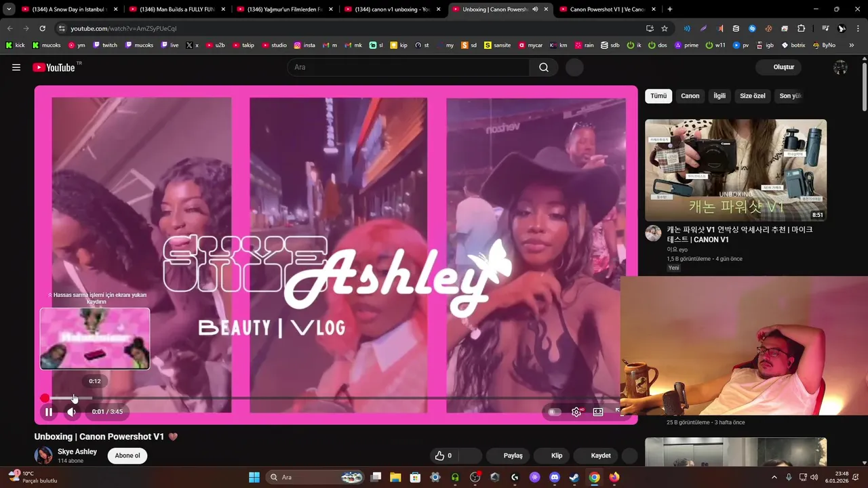Open Chrome tab search dropdown
This screenshot has width=868, height=488.
click(x=9, y=9)
